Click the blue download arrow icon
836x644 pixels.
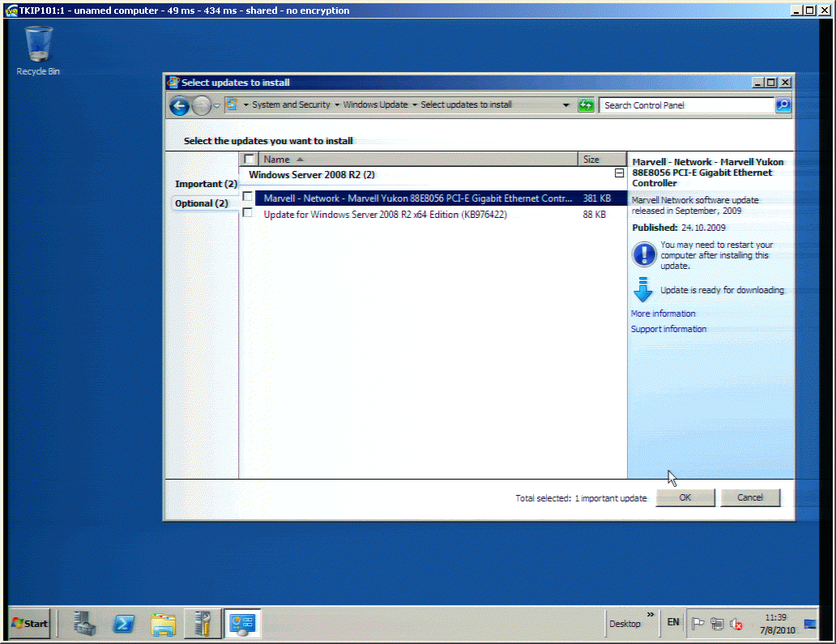(643, 289)
